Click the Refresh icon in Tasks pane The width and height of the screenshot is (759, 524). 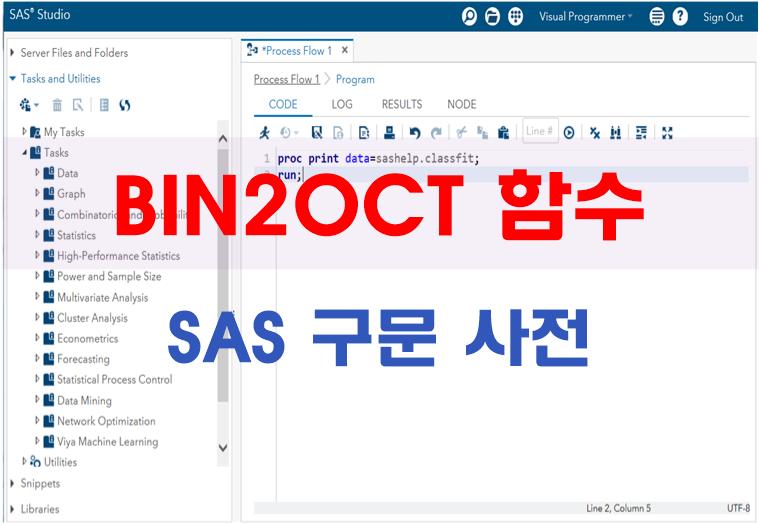[x=125, y=105]
